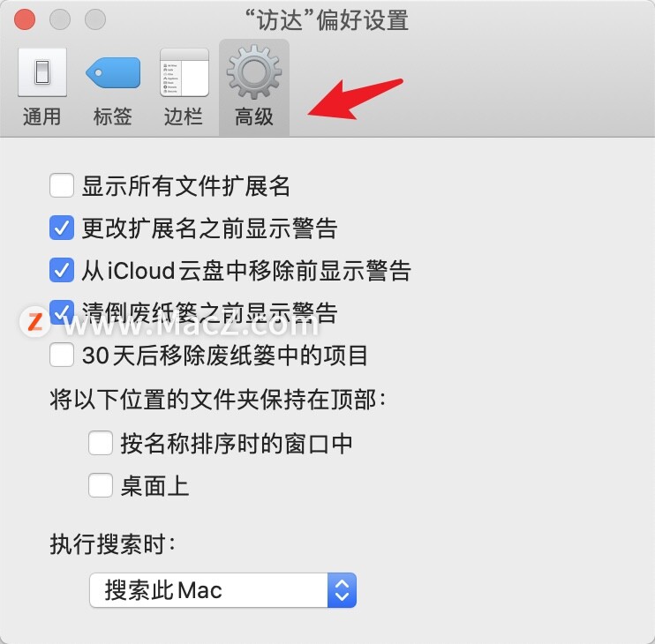Image resolution: width=655 pixels, height=644 pixels.
Task: Uncheck 更改扩展名之前显示警告
Action: pos(62,228)
